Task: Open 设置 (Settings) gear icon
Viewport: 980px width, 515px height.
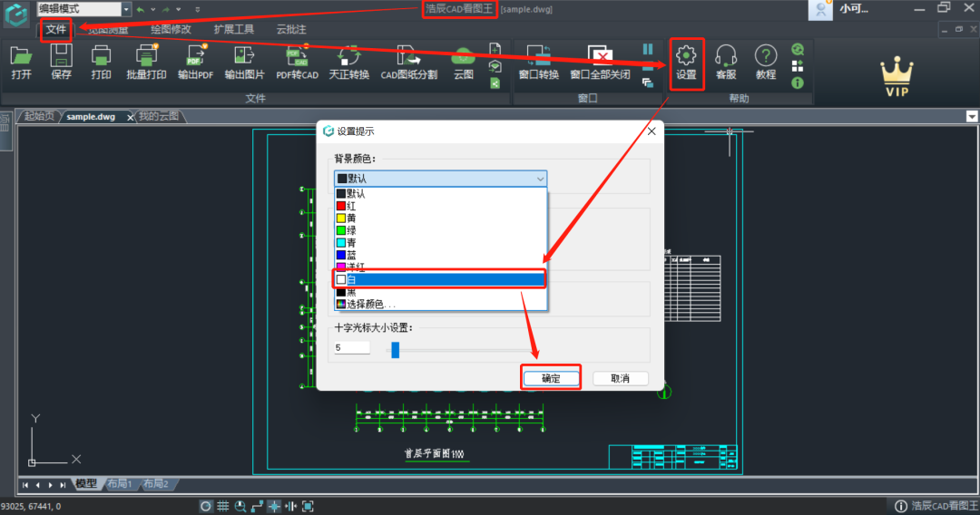Action: (x=686, y=62)
